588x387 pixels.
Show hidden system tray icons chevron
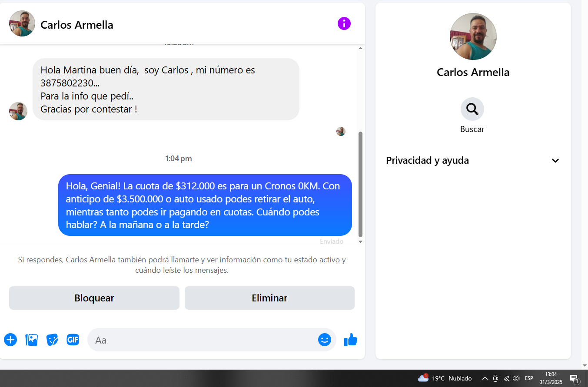(x=485, y=378)
